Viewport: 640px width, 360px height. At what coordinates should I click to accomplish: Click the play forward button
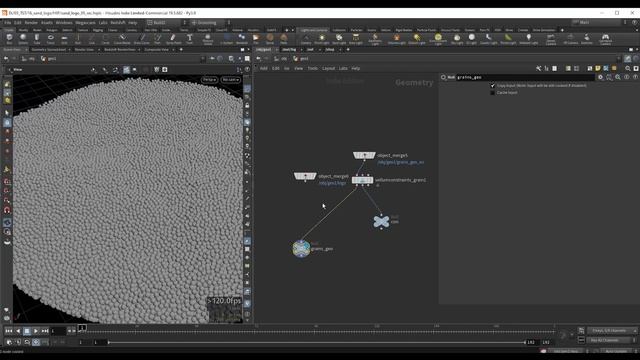pyautogui.click(x=36, y=331)
